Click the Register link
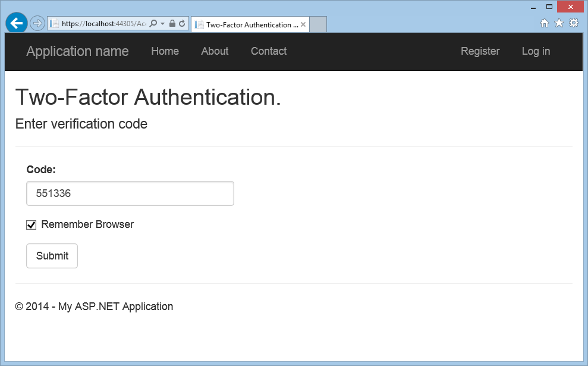Image resolution: width=588 pixels, height=366 pixels. click(480, 51)
